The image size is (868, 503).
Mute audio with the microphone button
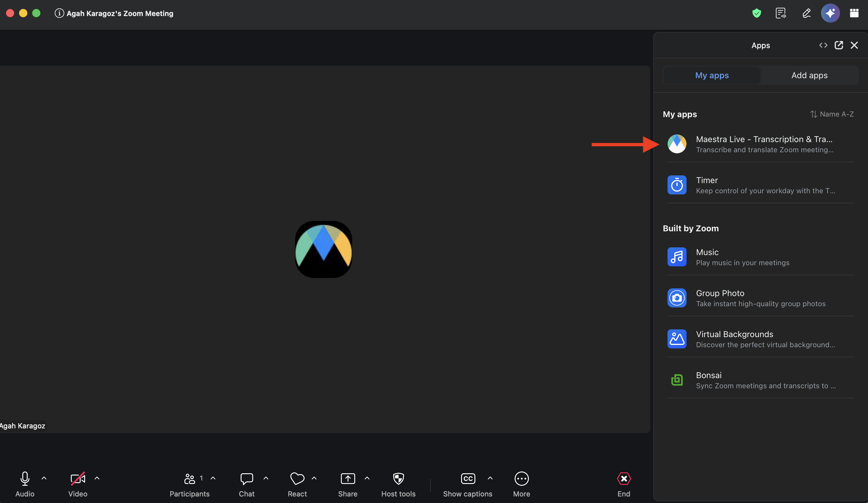[x=25, y=484]
